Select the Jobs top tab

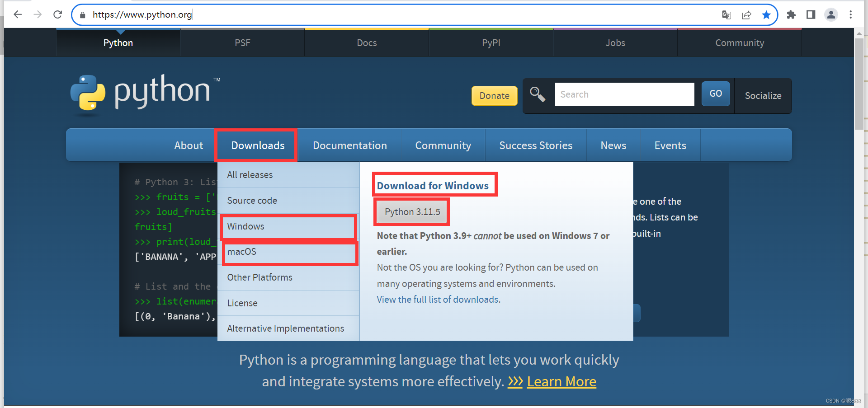pos(615,43)
